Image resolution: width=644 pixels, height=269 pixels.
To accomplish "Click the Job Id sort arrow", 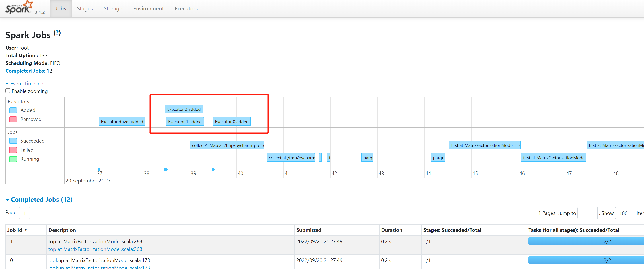I will point(26,230).
